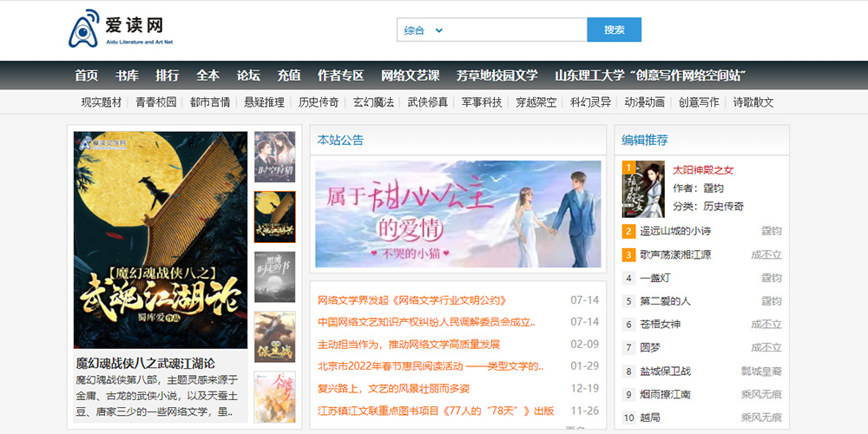Screen dimensions: 868x434
Task: Click author 乘风无痕 next to 烟雨撩江南
Action: tap(761, 394)
